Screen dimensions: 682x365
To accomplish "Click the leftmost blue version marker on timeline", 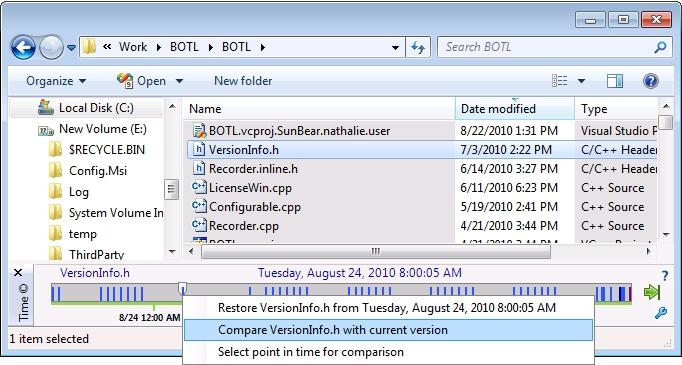I will coord(53,294).
